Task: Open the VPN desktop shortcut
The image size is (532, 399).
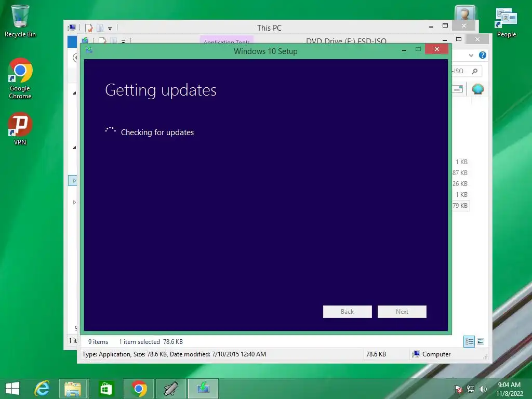Action: point(20,129)
